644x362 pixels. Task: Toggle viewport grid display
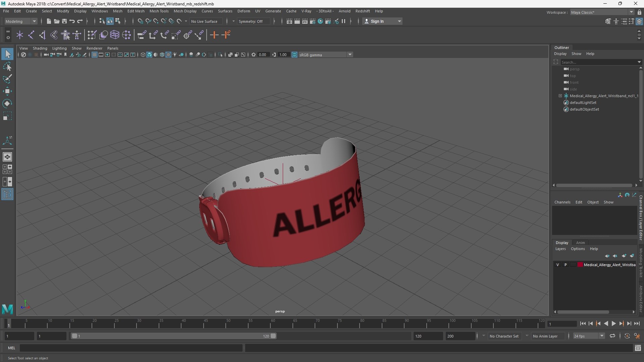[95, 55]
